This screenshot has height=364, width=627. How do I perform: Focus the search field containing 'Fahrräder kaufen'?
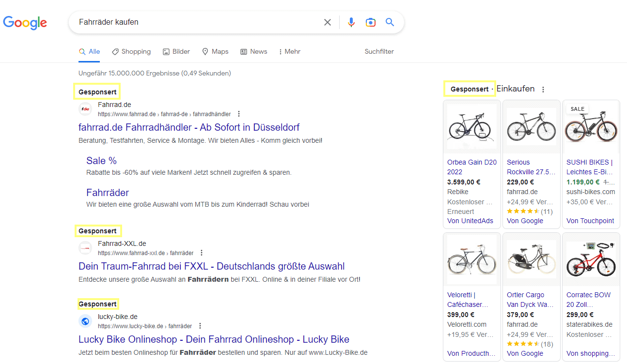point(199,22)
